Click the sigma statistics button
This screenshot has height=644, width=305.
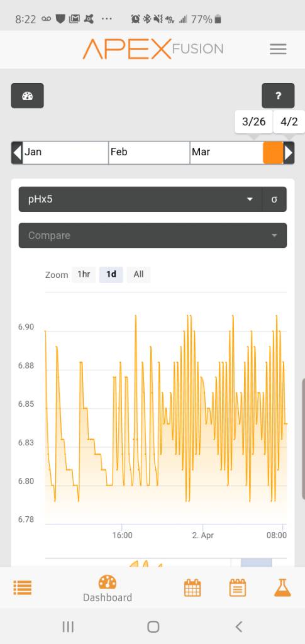click(274, 199)
